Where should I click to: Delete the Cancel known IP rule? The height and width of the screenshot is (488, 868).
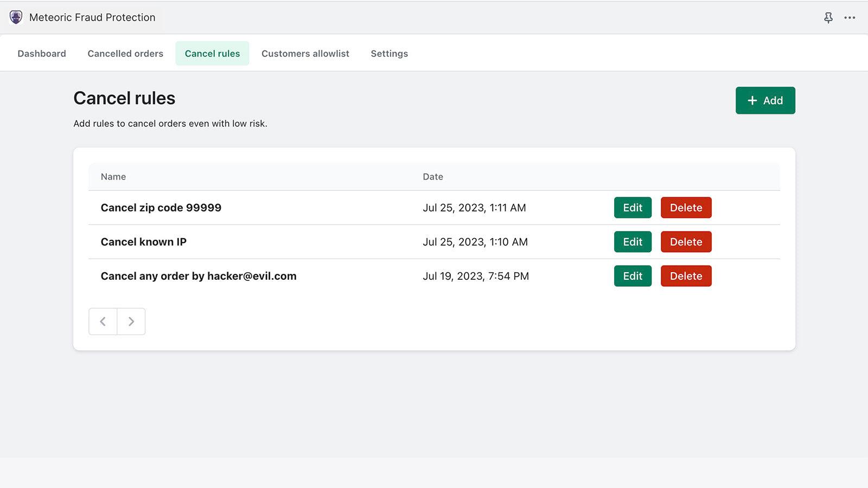coord(686,242)
